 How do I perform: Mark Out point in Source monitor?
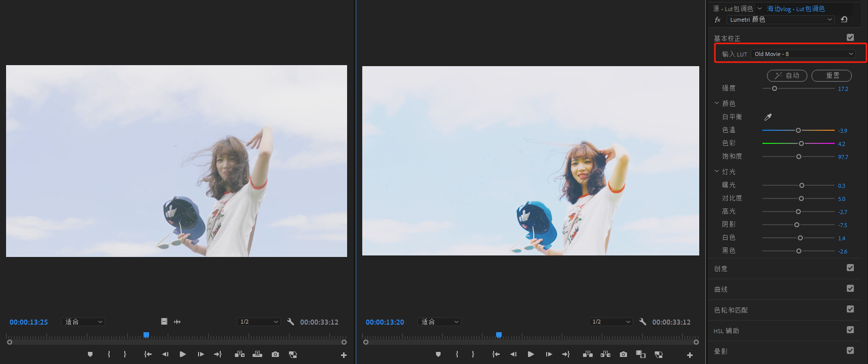125,354
